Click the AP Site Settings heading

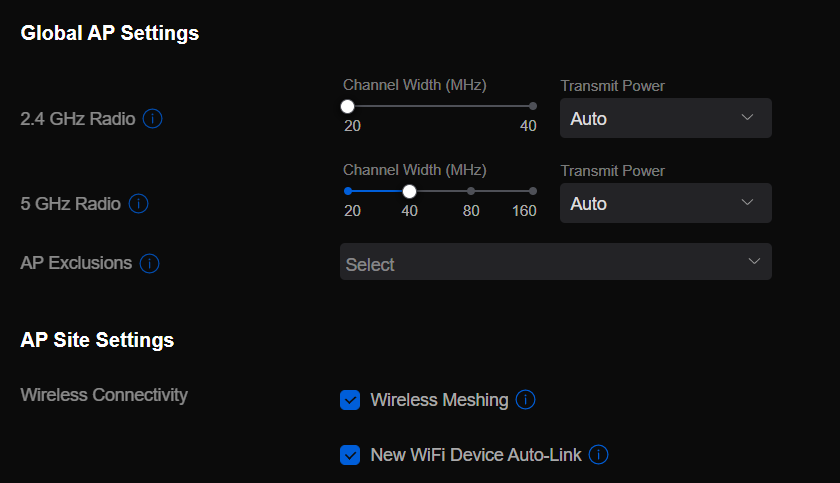point(97,340)
